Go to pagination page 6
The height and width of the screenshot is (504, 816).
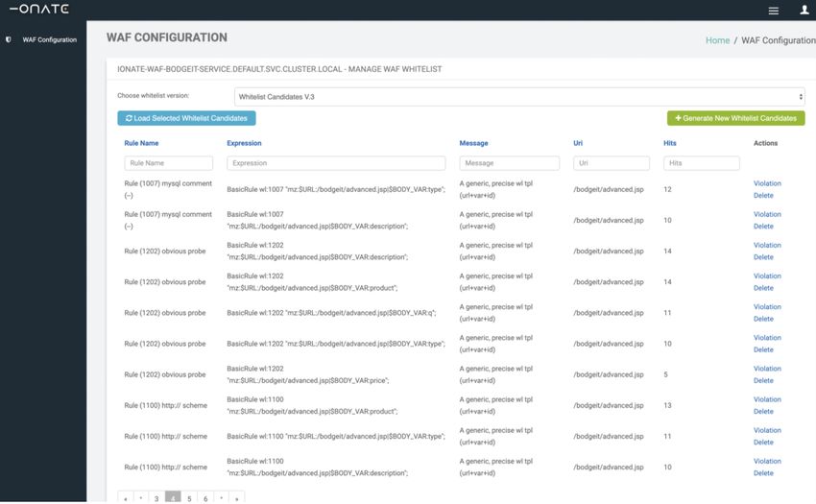[205, 497]
